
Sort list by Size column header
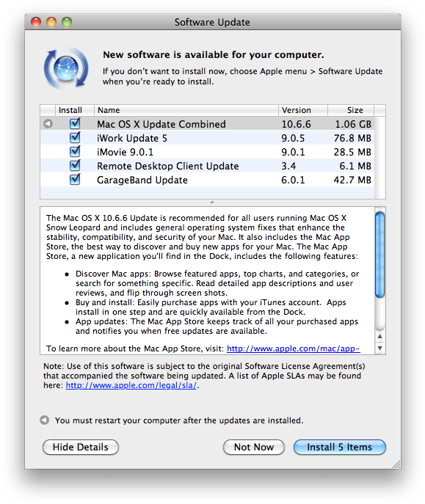(x=351, y=110)
